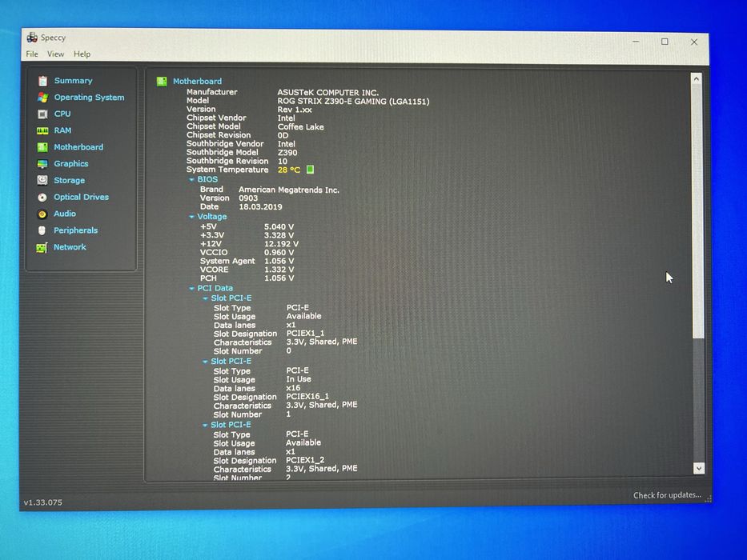The height and width of the screenshot is (560, 747).
Task: Open the Network section label
Action: tap(70, 246)
